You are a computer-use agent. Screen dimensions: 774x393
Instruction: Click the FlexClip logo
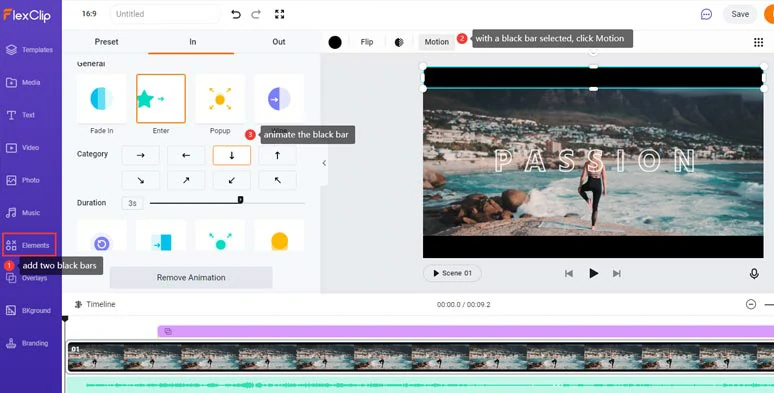click(x=27, y=15)
